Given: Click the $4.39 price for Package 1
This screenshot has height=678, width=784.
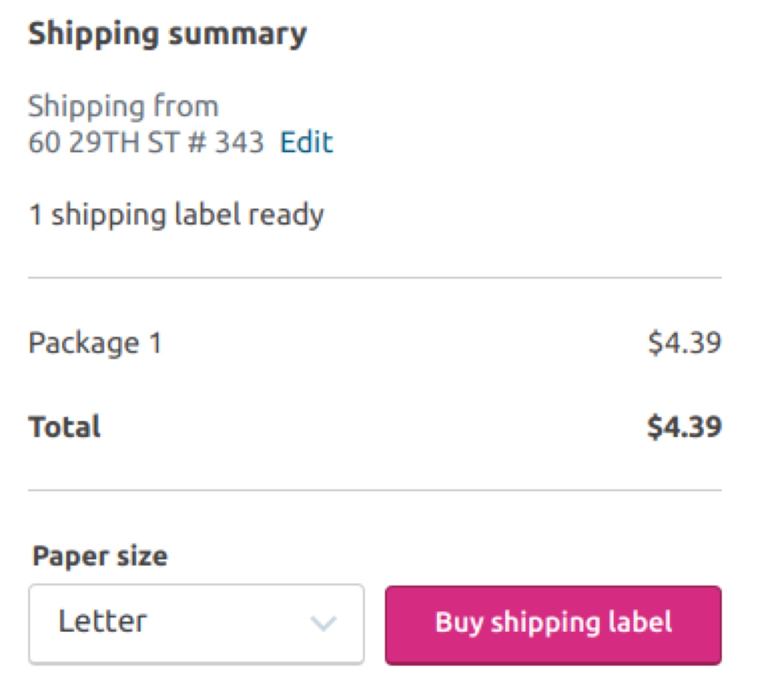Looking at the screenshot, I should pos(685,343).
